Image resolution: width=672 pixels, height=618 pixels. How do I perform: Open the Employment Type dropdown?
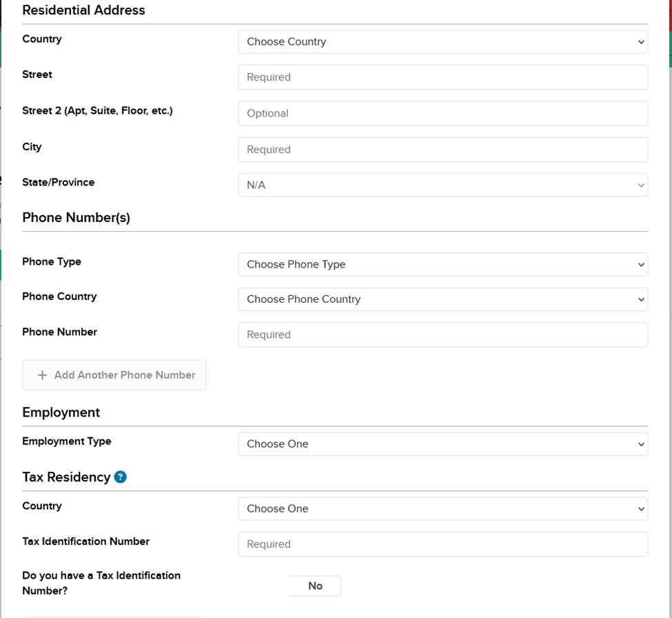point(442,444)
